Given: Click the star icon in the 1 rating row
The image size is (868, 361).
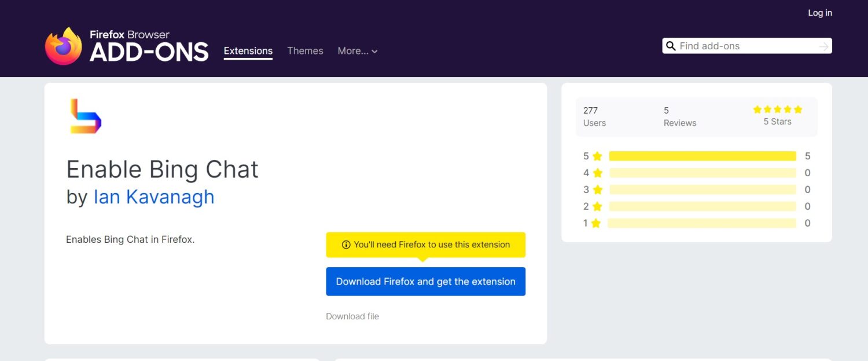Looking at the screenshot, I should tap(596, 223).
